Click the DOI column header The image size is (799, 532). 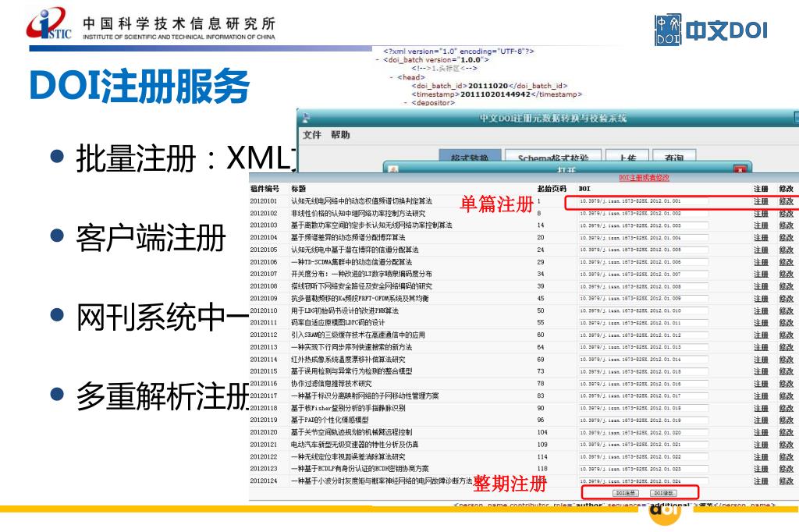point(584,189)
